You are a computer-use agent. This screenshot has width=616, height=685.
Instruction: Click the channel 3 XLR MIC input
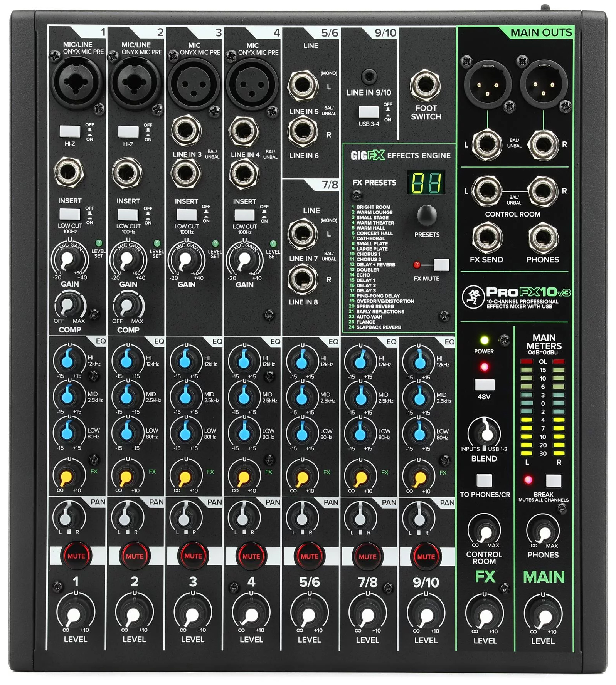click(194, 84)
